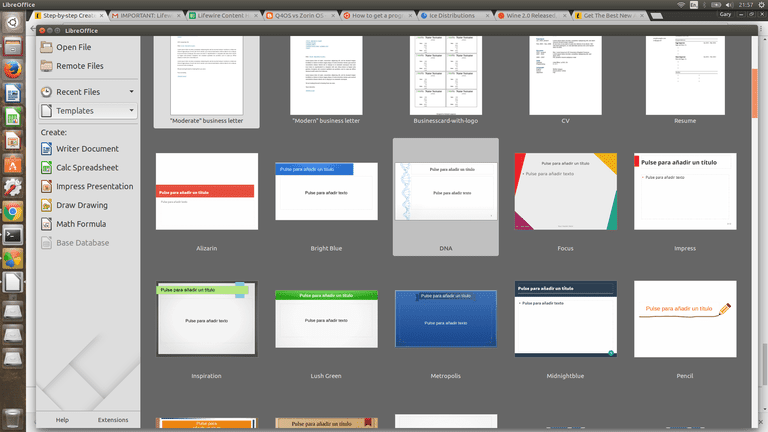This screenshot has width=768, height=432.
Task: Switch to the Lifewire Content tab
Action: (x=223, y=16)
